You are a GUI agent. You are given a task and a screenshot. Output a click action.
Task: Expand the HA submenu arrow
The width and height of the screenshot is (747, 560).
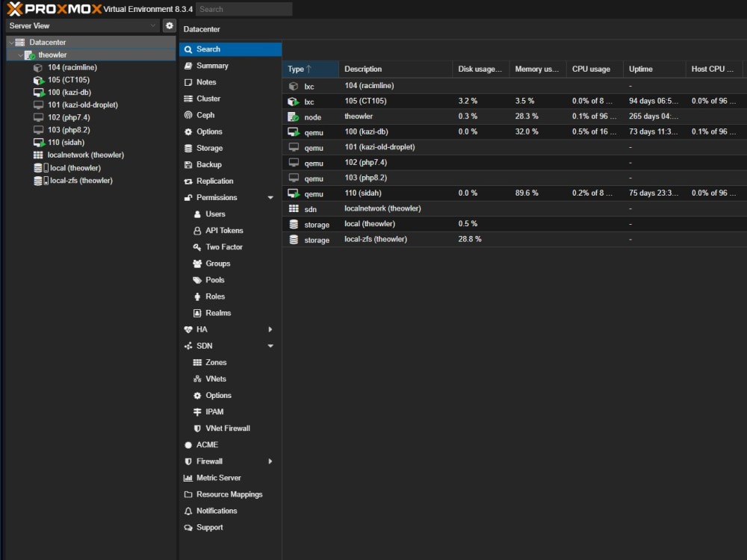tap(270, 329)
